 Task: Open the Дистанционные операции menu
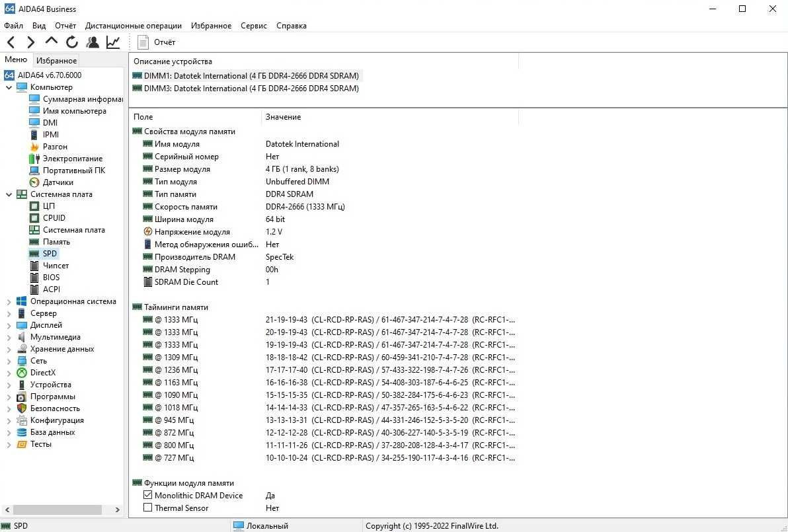133,26
